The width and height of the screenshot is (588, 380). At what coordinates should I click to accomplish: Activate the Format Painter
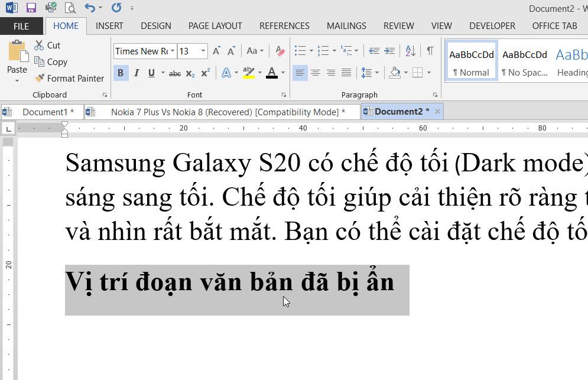(x=69, y=78)
